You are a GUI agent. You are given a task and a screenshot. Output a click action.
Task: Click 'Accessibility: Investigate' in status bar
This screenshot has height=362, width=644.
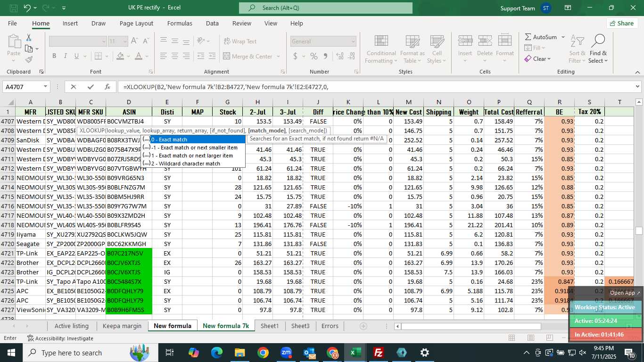(x=60, y=338)
